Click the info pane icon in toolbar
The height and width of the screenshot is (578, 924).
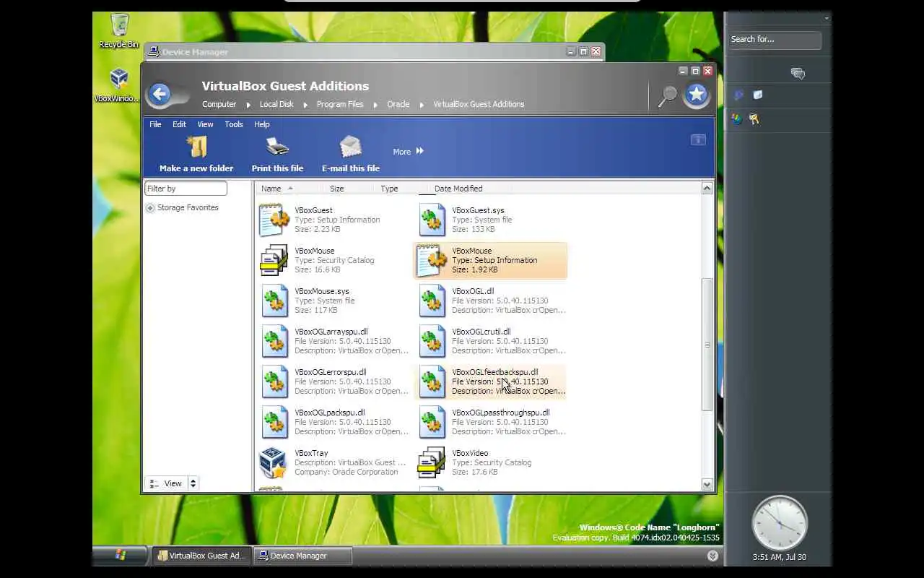tap(698, 139)
